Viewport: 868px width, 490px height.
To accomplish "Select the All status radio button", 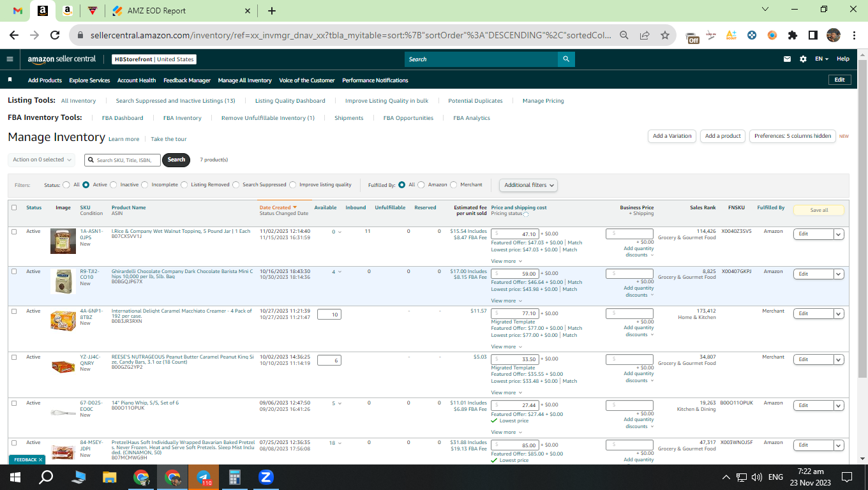I will coord(66,185).
